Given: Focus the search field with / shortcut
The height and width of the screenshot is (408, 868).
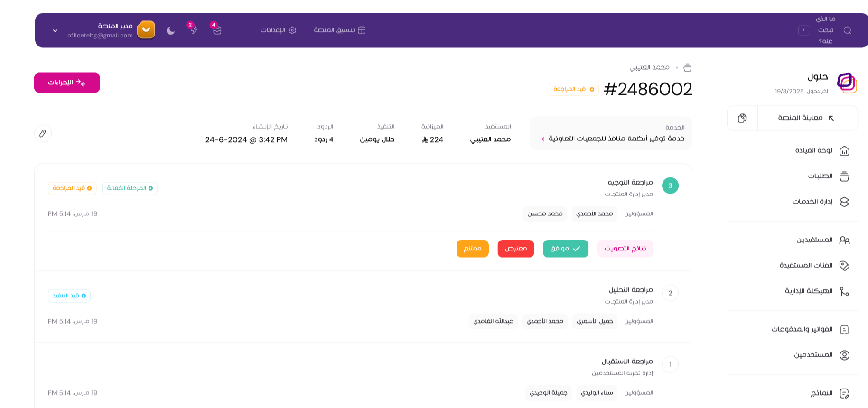Looking at the screenshot, I should coord(804,30).
